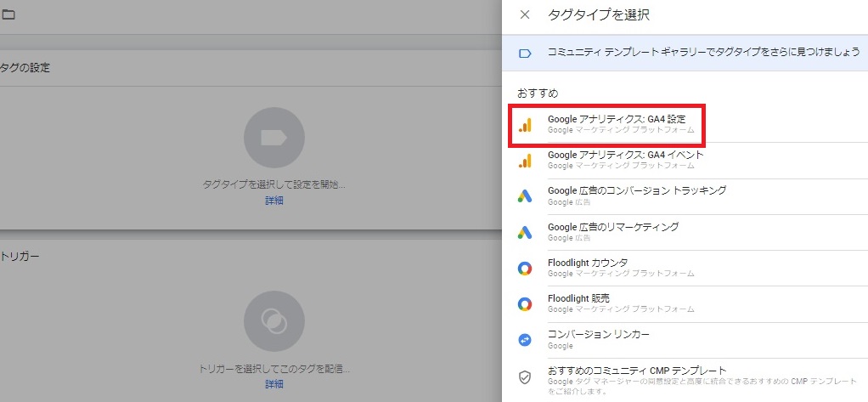Open 詳細 link under トリガーを選択してこのタグを配信
This screenshot has width=868, height=402.
point(274,384)
